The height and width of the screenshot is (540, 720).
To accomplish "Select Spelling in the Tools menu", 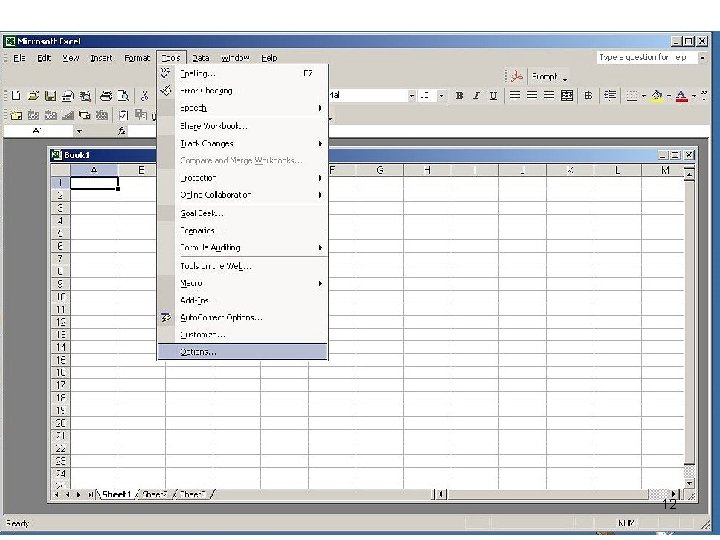I will 242,73.
